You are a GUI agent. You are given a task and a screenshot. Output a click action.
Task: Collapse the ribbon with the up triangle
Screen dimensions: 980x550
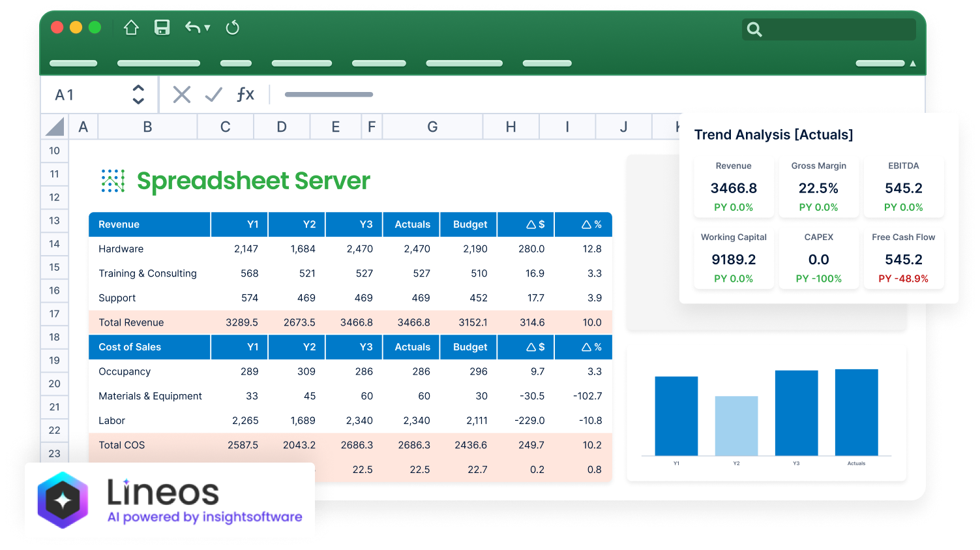pos(912,63)
